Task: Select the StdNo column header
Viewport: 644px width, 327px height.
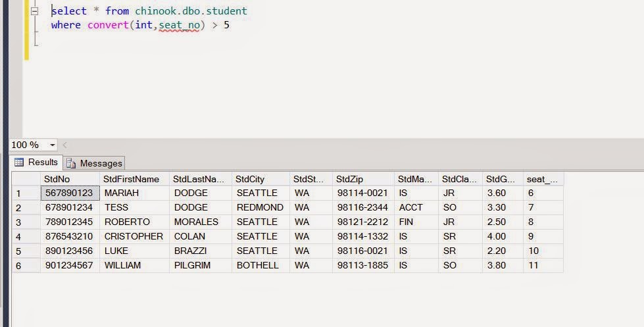Action: click(x=70, y=179)
